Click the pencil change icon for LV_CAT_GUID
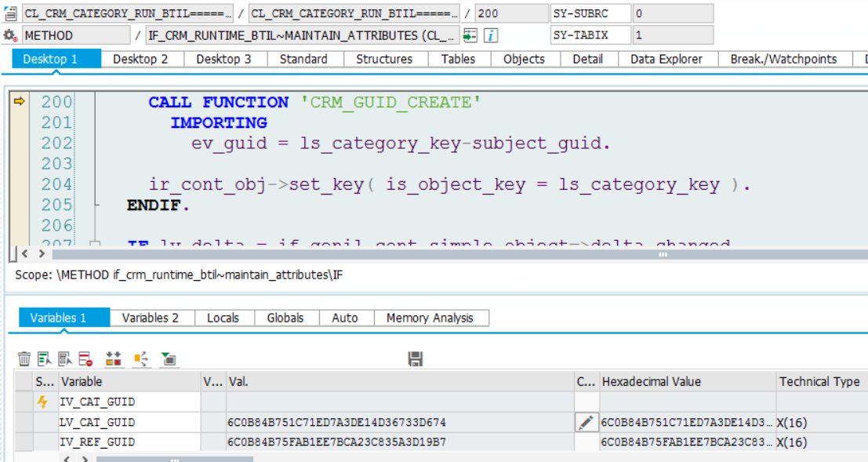The height and width of the screenshot is (462, 868). pos(586,423)
